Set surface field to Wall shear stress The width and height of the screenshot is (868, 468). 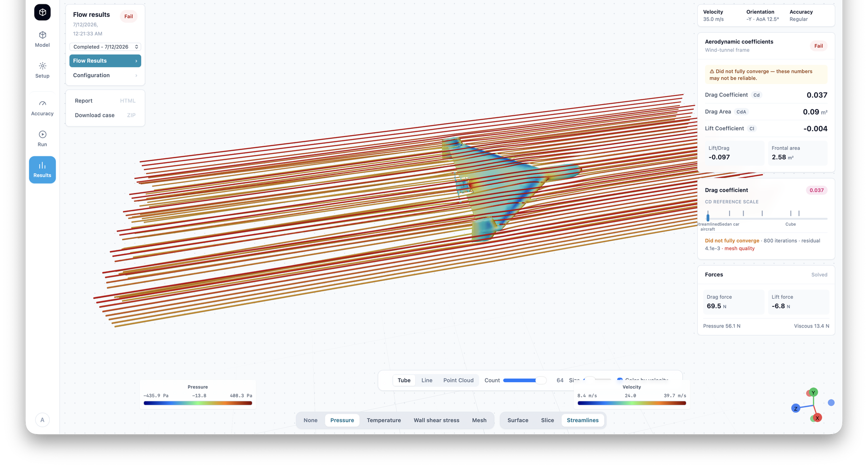pyautogui.click(x=436, y=420)
